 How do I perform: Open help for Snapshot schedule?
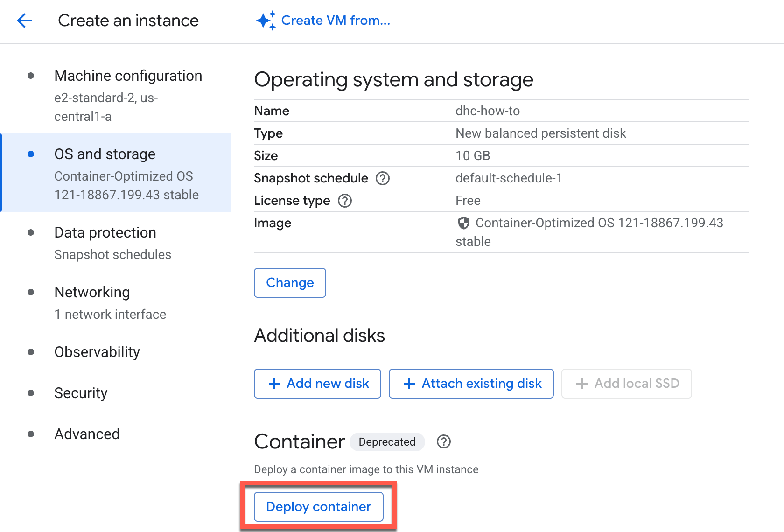(382, 178)
